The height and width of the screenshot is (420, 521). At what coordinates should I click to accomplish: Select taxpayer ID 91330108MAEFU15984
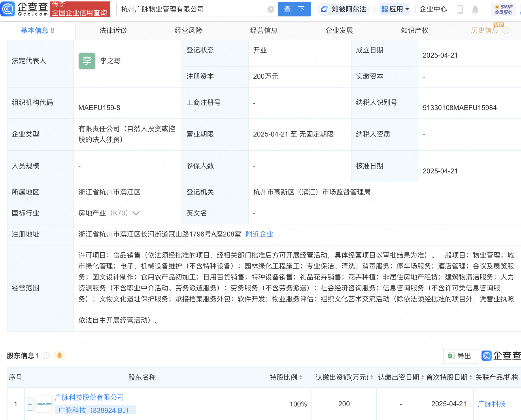point(460,108)
